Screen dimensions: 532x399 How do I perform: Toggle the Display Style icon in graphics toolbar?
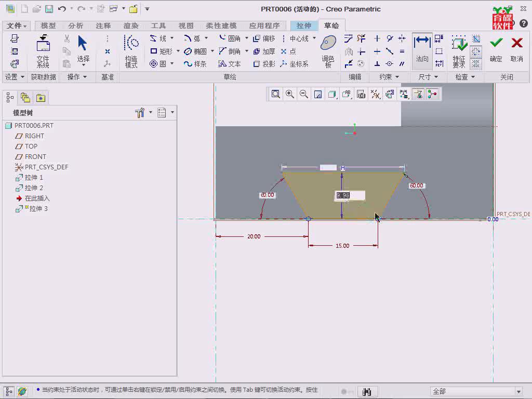click(x=332, y=94)
